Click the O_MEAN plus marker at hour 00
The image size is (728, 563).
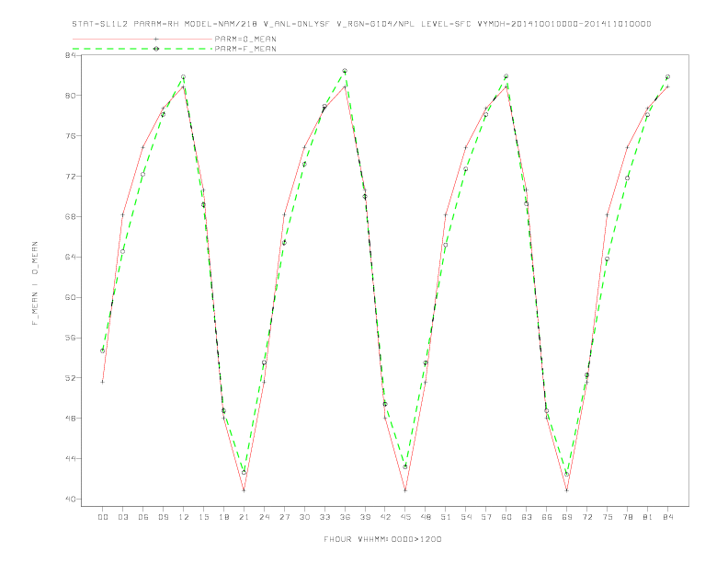103,382
